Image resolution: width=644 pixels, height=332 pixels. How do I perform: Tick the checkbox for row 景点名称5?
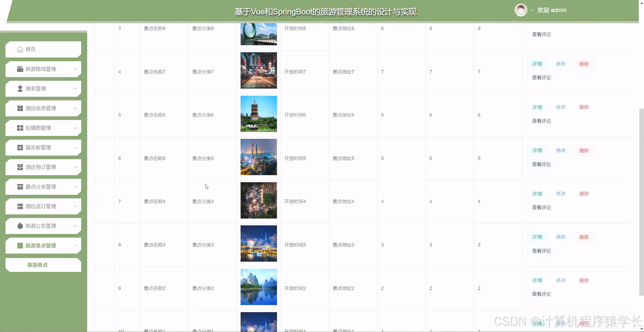pos(101,158)
